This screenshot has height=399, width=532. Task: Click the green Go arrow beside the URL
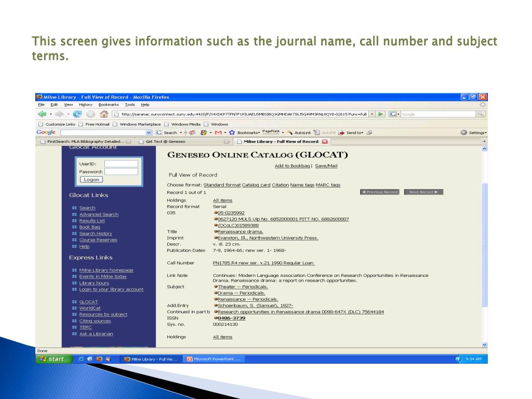pos(381,114)
